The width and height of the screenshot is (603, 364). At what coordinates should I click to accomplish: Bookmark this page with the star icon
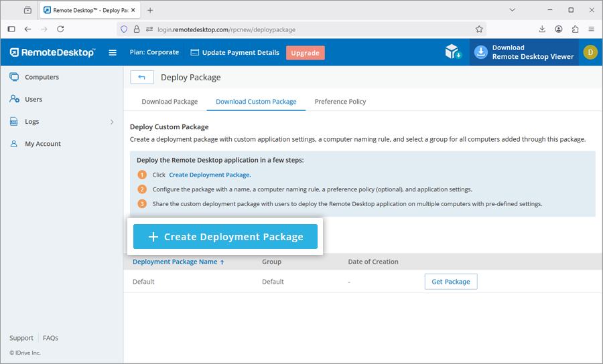(479, 29)
